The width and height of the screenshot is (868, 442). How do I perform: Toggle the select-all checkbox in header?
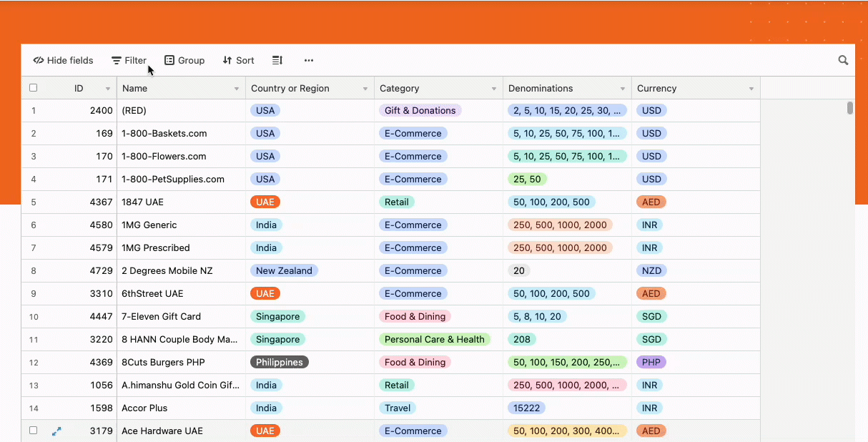pos(33,88)
